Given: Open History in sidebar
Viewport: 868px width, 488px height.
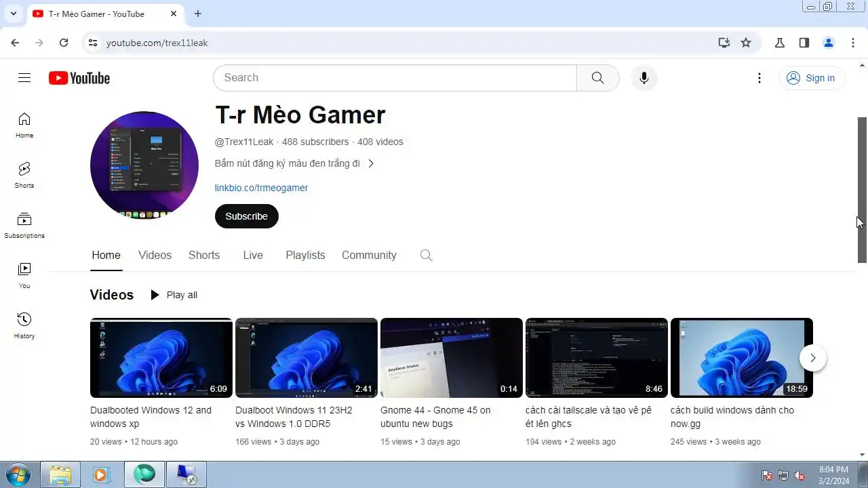Looking at the screenshot, I should point(24,326).
